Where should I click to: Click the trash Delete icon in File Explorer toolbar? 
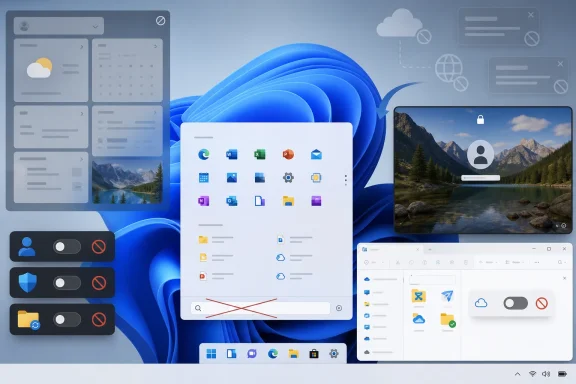[466, 262]
